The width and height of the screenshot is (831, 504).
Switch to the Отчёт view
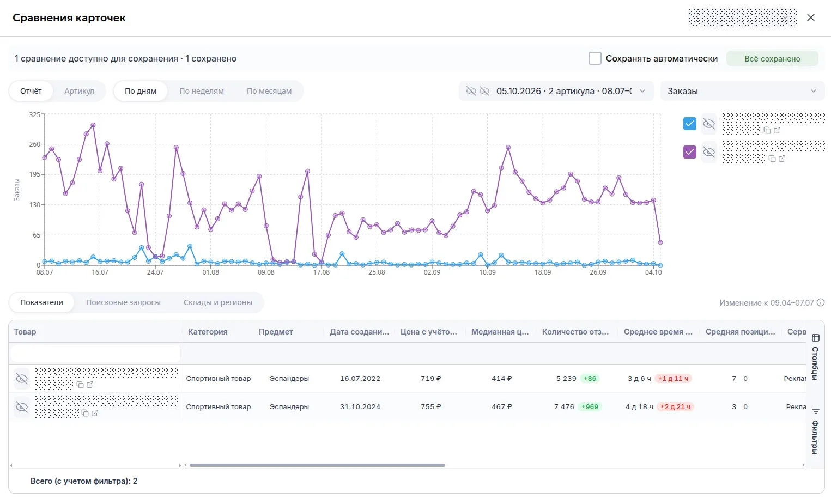31,91
